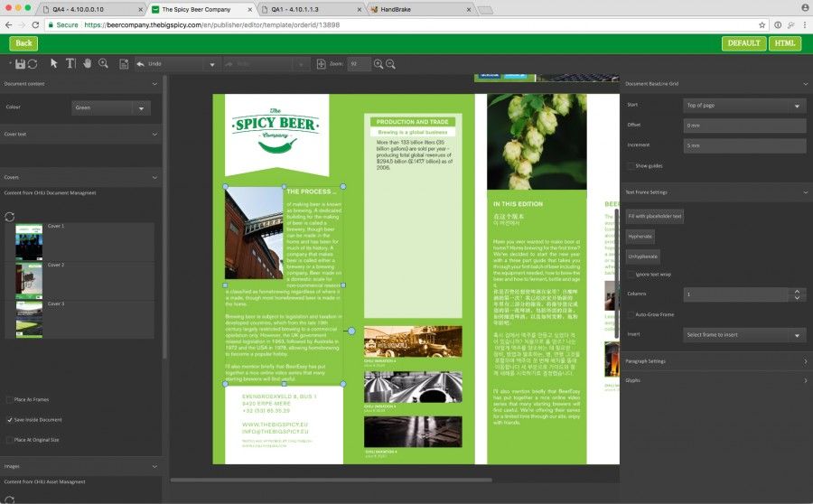813x504 pixels.
Task: Click the browser address bar URL
Action: tap(211, 25)
